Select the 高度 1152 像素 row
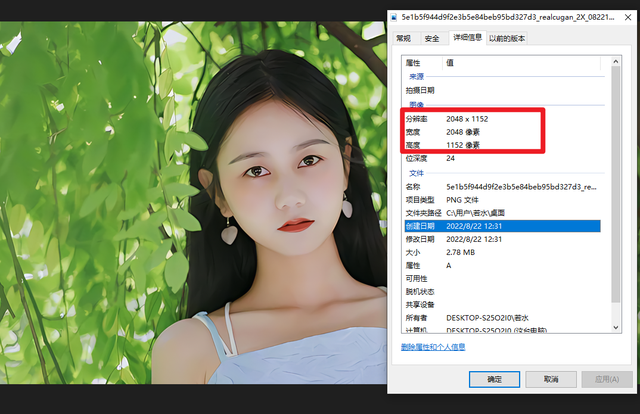The image size is (640, 414). pyautogui.click(x=502, y=145)
